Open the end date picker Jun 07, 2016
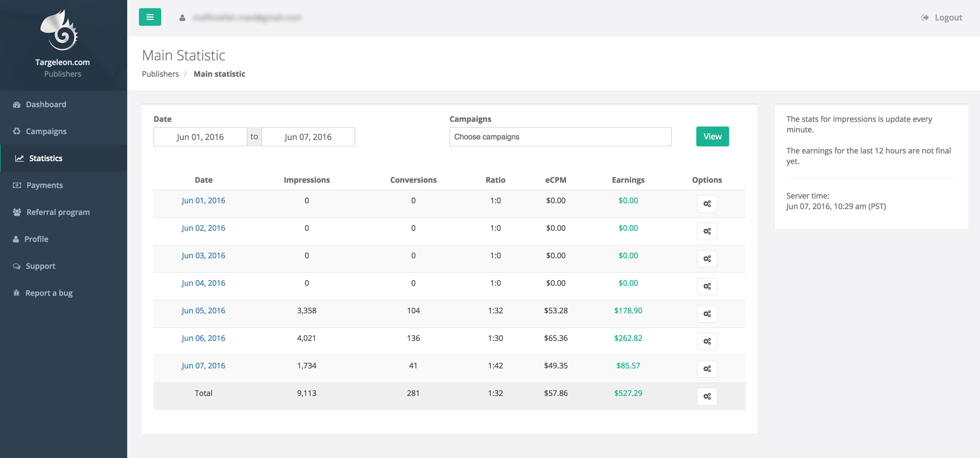 pyautogui.click(x=308, y=137)
